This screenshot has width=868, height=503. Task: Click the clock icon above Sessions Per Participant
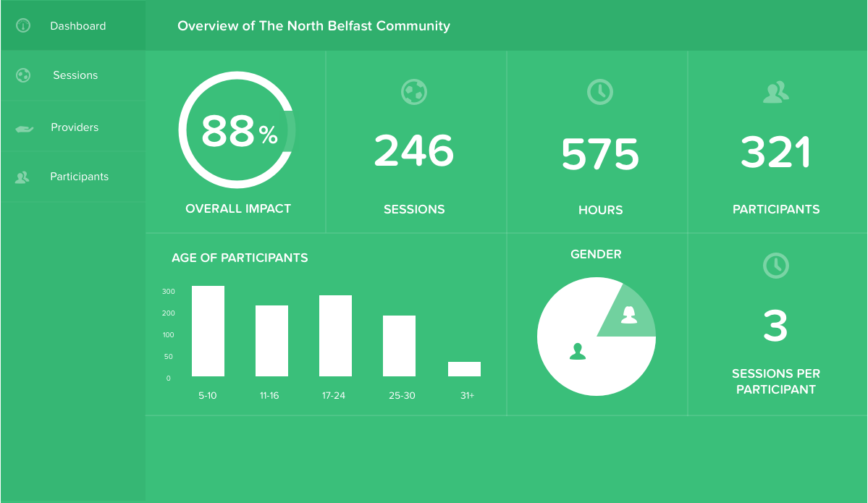click(x=775, y=266)
